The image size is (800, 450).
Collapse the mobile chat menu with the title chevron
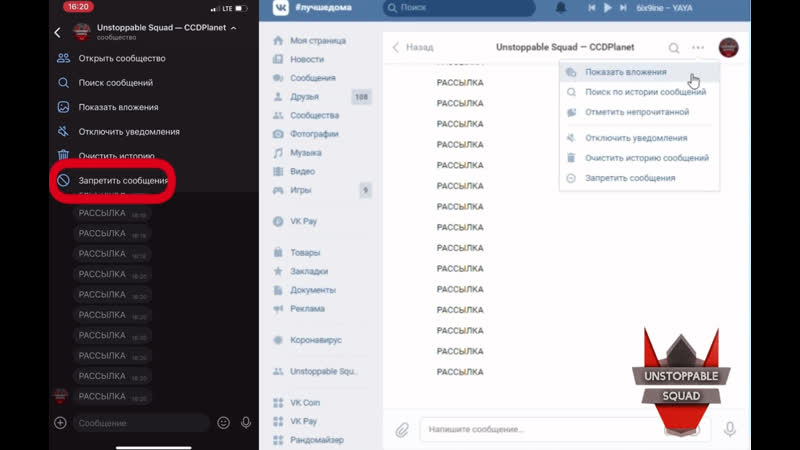pyautogui.click(x=234, y=28)
